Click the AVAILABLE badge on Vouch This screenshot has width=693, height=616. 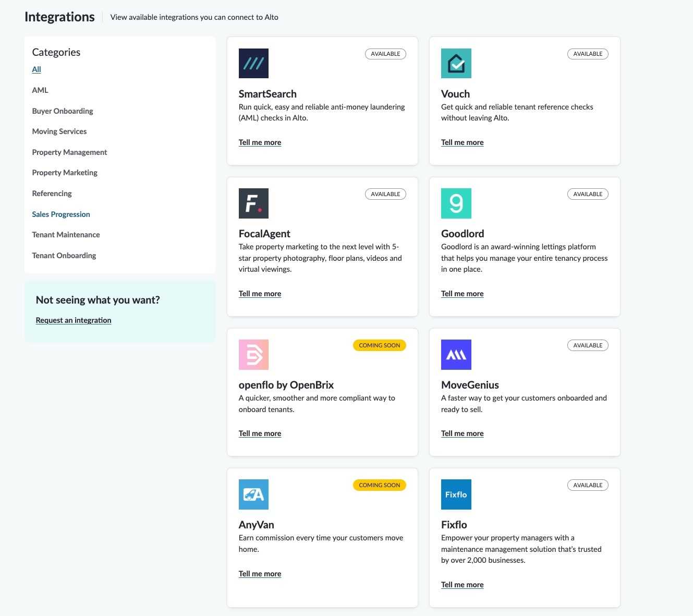click(x=588, y=54)
